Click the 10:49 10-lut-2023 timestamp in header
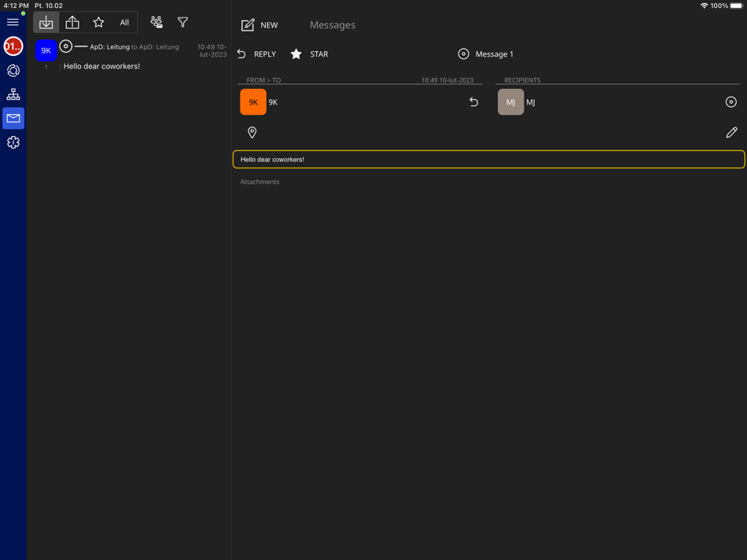 click(x=447, y=80)
